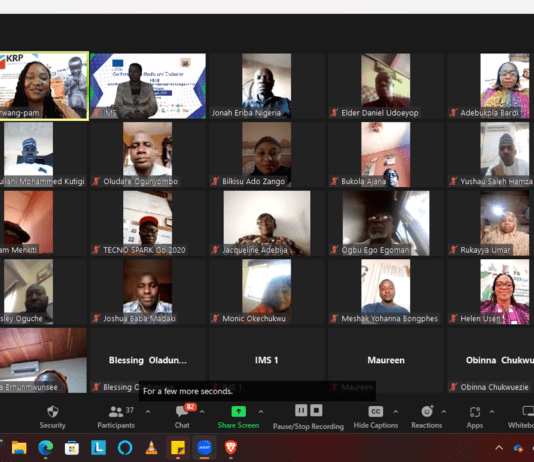
Task: Select Jonah Eriba Nigeria video tile
Action: 267,85
